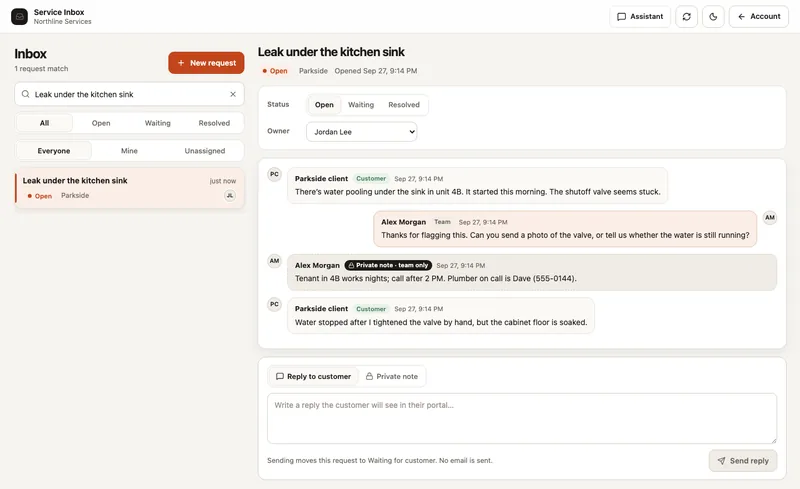The image size is (800, 489).
Task: Create a New request
Action: pyautogui.click(x=206, y=63)
